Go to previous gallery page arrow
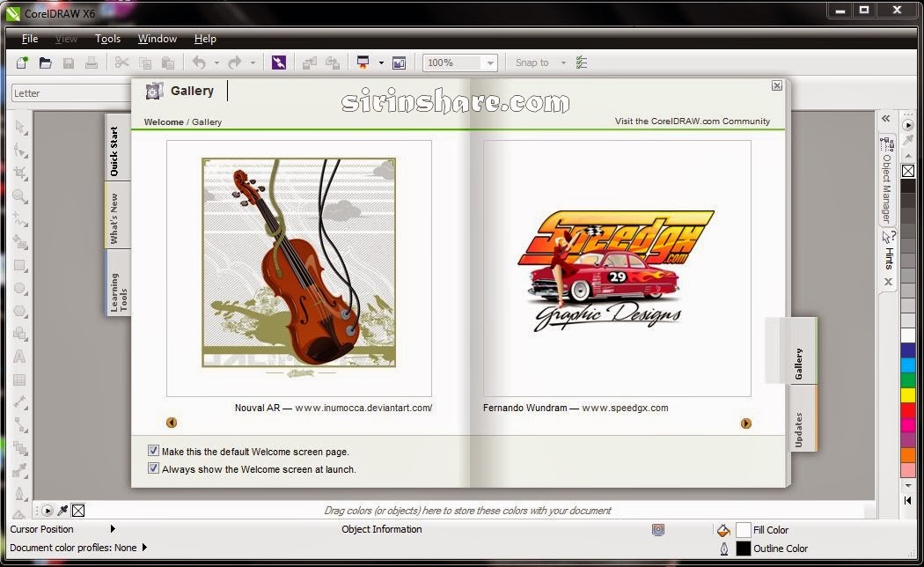The width and height of the screenshot is (924, 567). click(172, 423)
